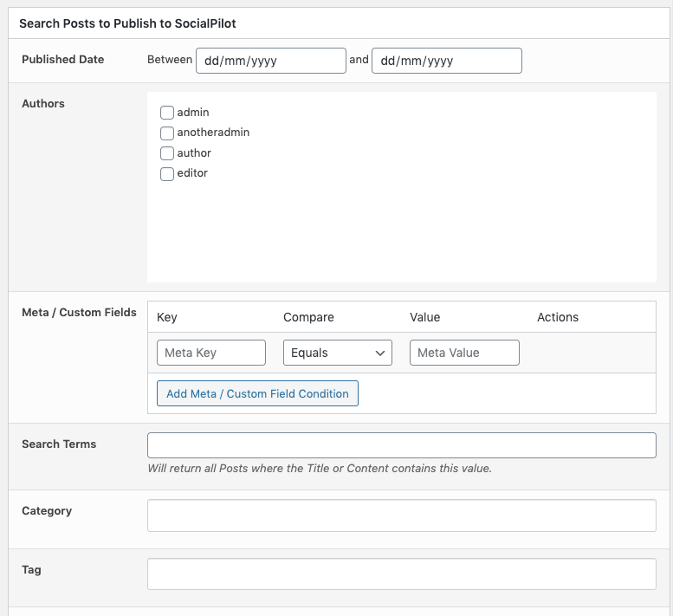Check the author checkbox
The width and height of the screenshot is (673, 616).
pyautogui.click(x=167, y=153)
